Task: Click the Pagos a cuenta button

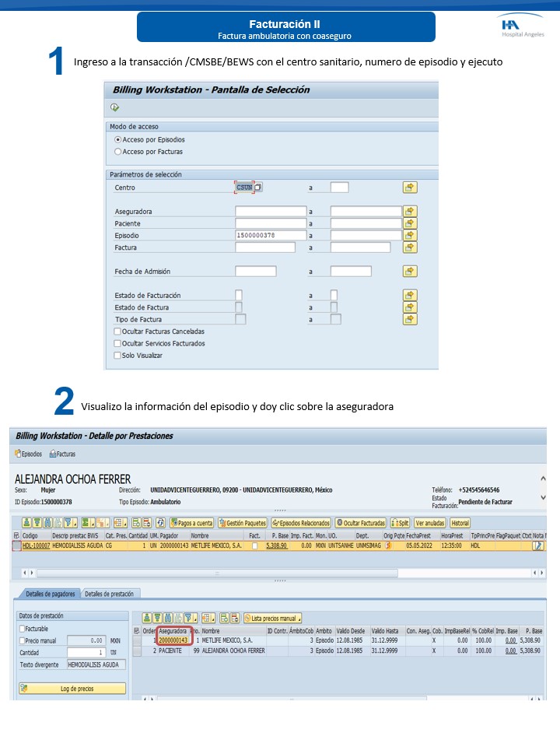Action: (191, 523)
